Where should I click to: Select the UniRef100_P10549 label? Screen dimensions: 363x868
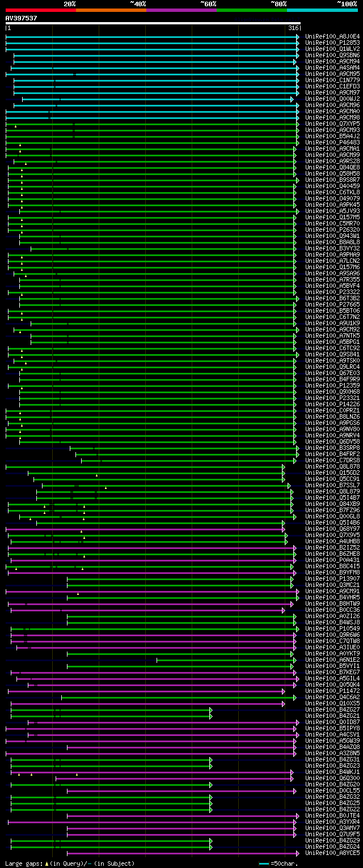[332, 628]
